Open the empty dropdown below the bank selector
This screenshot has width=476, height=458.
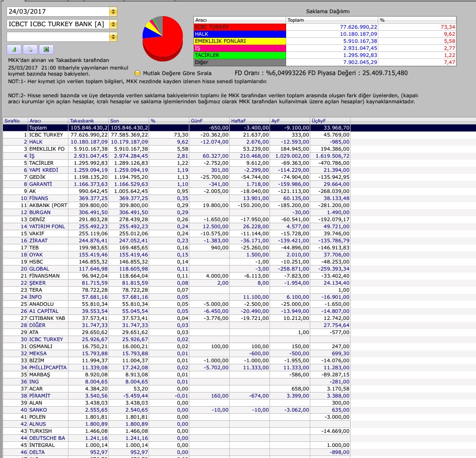[113, 37]
